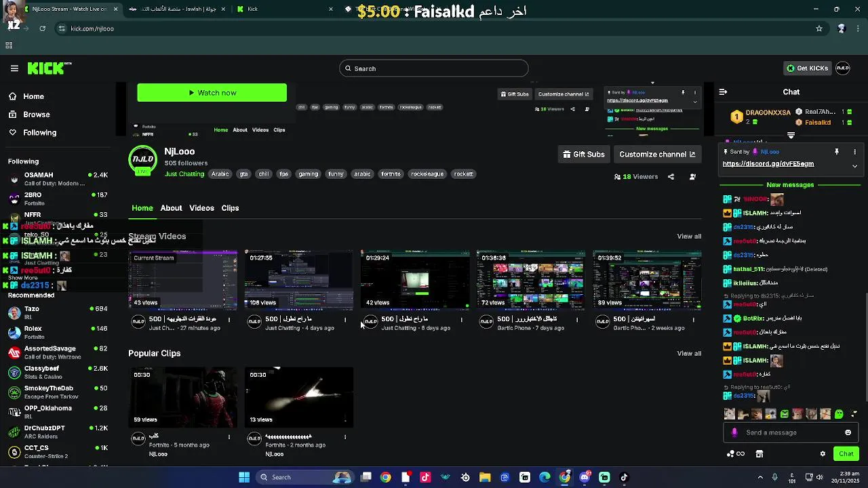Open the Windows Start menu

(244, 477)
